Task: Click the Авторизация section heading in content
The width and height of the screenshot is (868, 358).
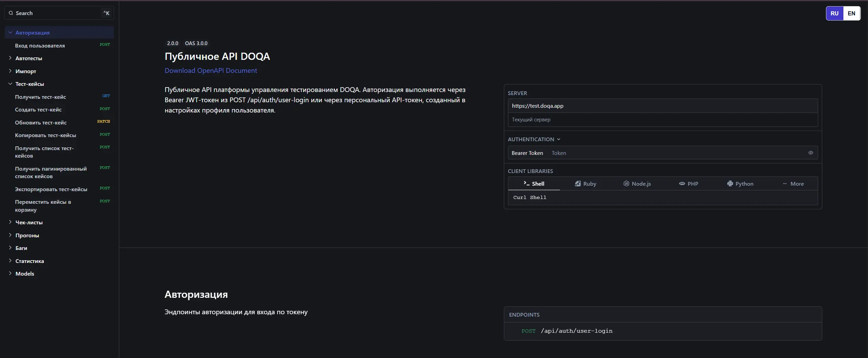Action: 196,294
